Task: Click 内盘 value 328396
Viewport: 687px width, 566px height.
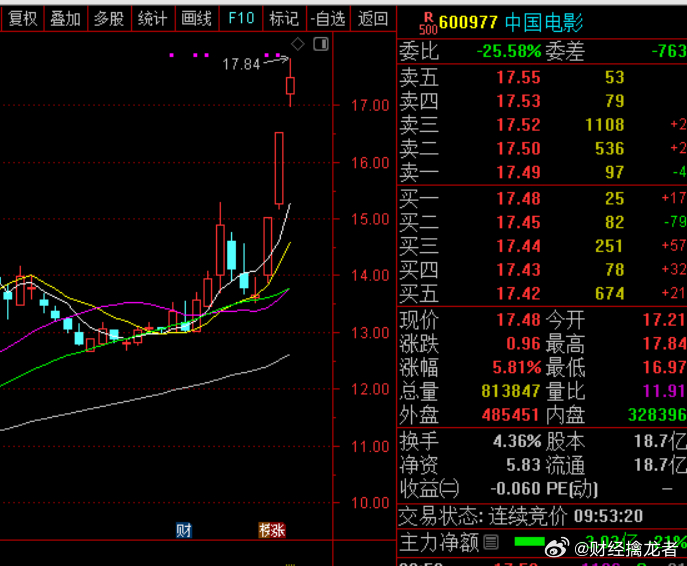Action: click(x=657, y=414)
